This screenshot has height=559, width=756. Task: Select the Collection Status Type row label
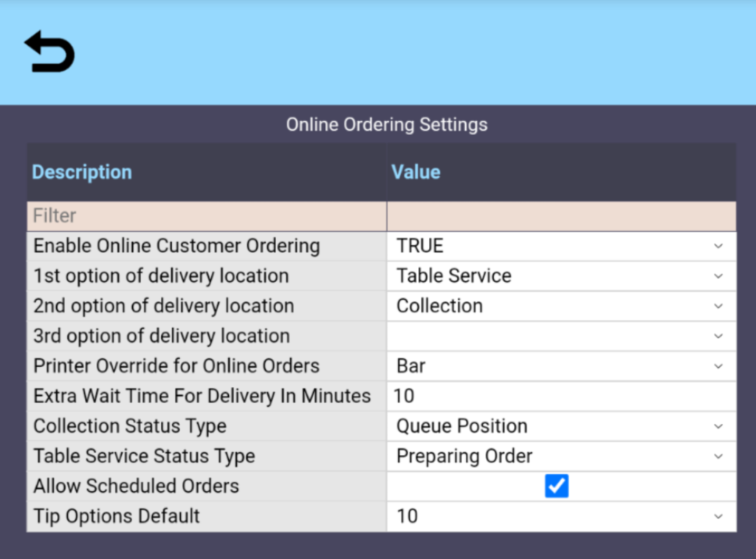click(130, 426)
